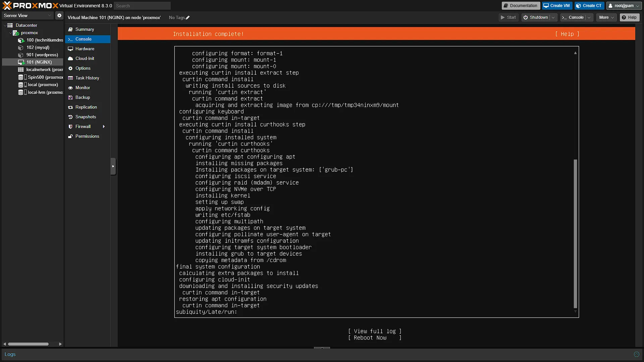Open the Monitor panel
This screenshot has height=362, width=644.
coord(88,88)
